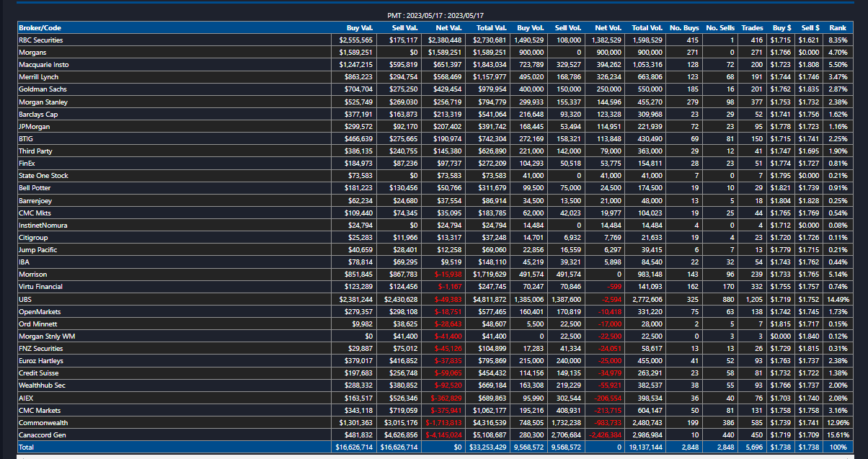Click the No. Buys column header
The height and width of the screenshot is (459, 868).
pos(685,28)
